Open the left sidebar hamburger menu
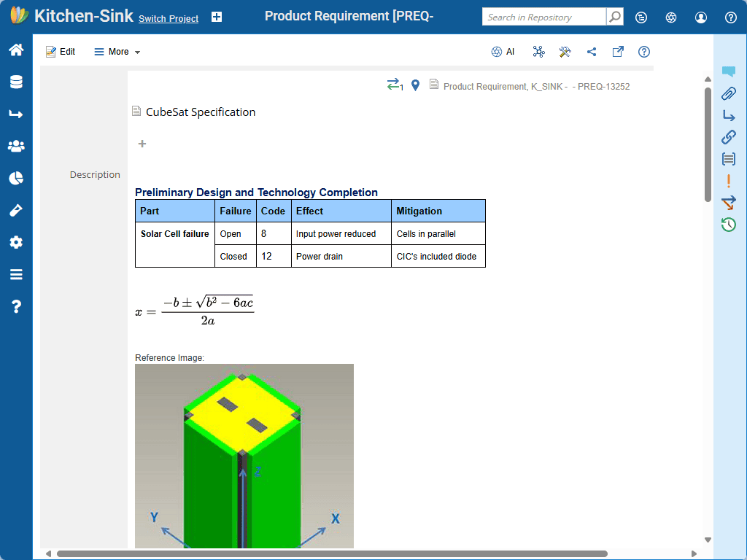Viewport: 747px width, 560px height. click(x=16, y=274)
